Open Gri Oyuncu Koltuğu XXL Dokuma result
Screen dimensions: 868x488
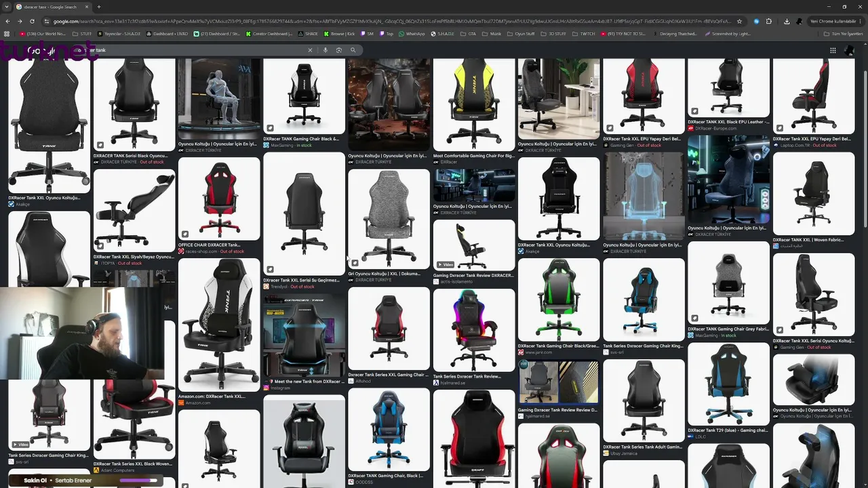(384, 274)
